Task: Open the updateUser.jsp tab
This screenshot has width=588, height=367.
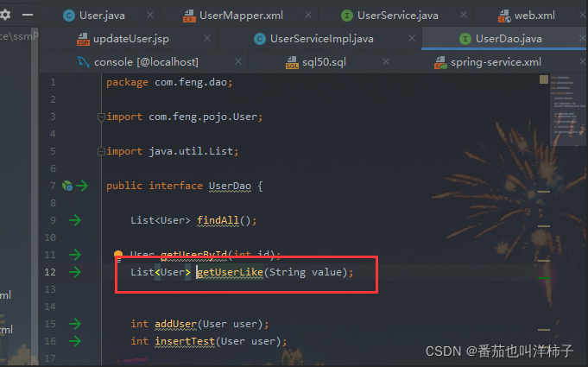Action: click(x=131, y=39)
